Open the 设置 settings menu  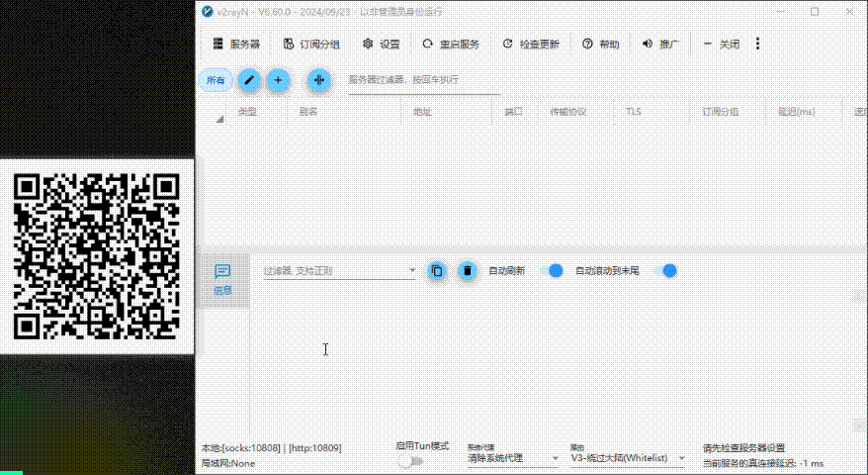pyautogui.click(x=381, y=45)
